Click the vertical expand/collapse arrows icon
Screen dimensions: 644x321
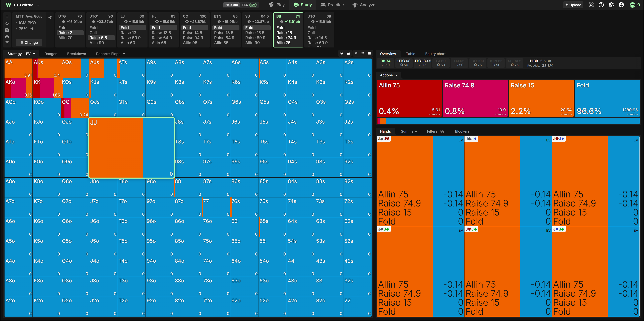click(x=7, y=43)
